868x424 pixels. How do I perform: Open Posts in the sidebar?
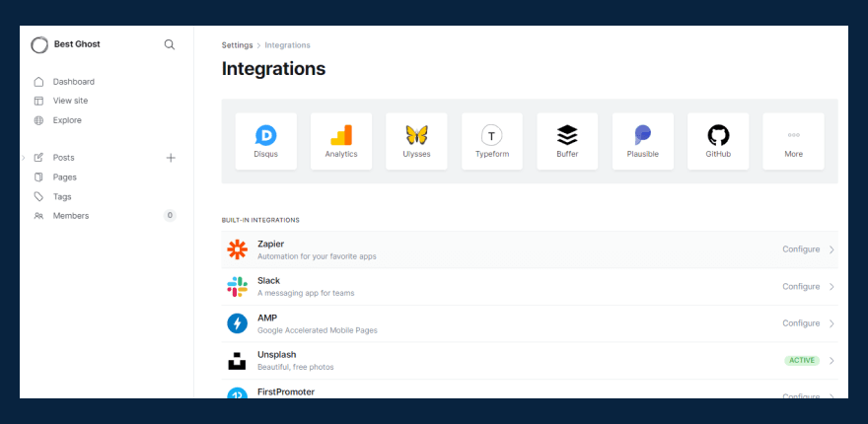click(64, 158)
